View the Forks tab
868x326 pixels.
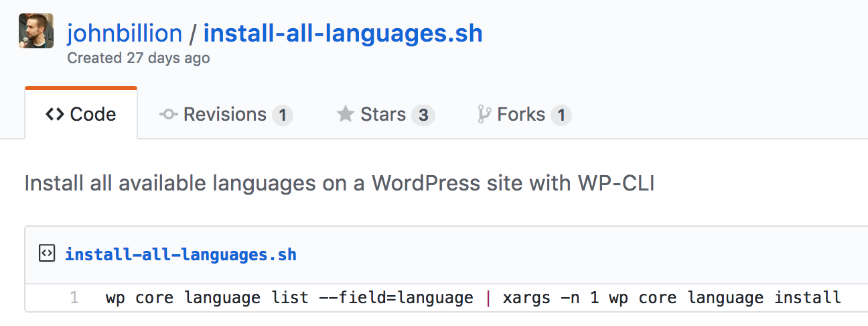pyautogui.click(x=524, y=115)
